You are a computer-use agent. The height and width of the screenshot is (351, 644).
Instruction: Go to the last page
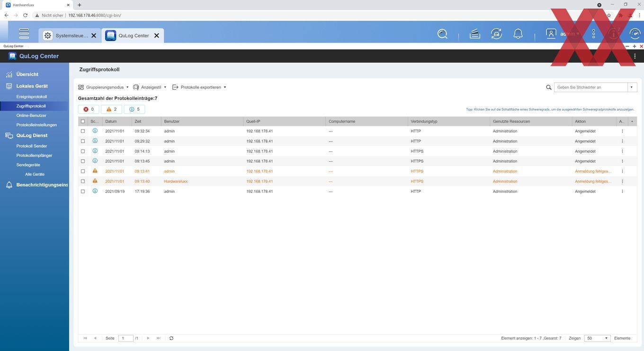[x=158, y=338]
